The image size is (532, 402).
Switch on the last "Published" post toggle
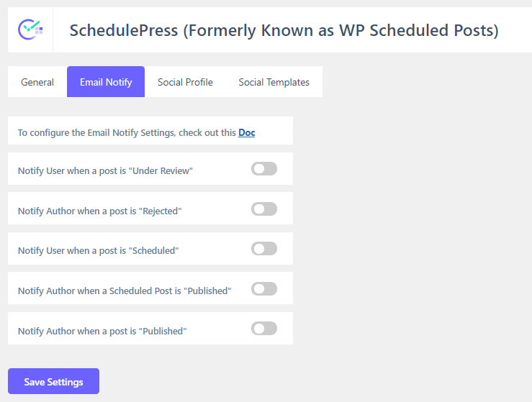[264, 329]
